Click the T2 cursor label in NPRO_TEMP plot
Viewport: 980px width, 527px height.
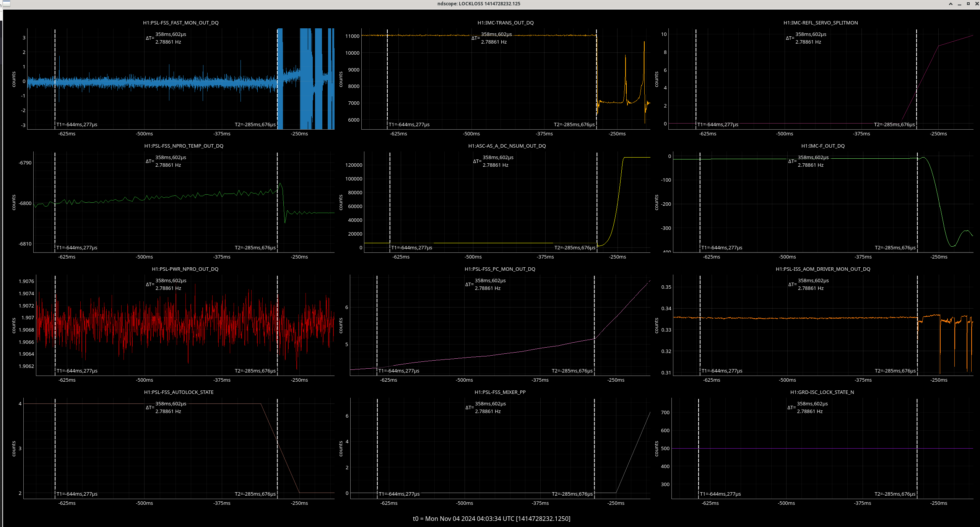(x=255, y=248)
